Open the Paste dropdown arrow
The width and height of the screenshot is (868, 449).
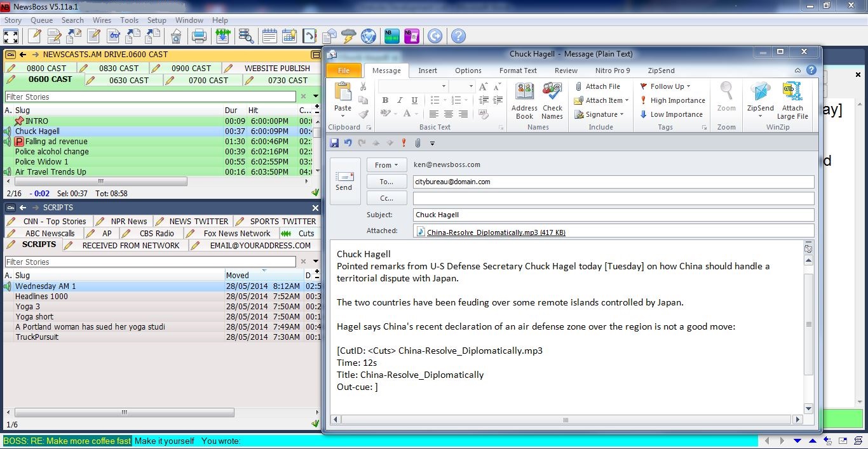point(342,115)
